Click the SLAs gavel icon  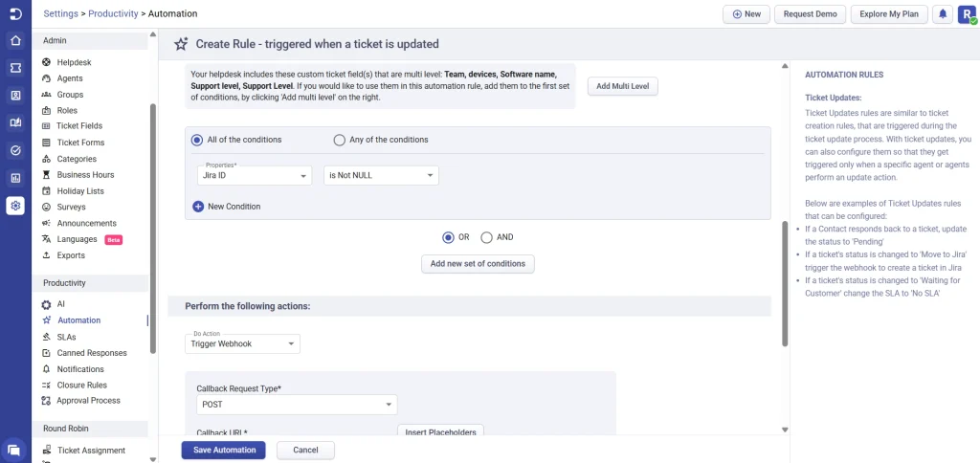coord(46,337)
